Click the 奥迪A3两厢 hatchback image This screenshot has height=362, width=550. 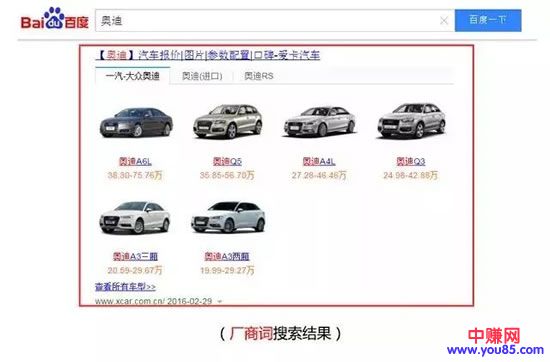(x=228, y=217)
